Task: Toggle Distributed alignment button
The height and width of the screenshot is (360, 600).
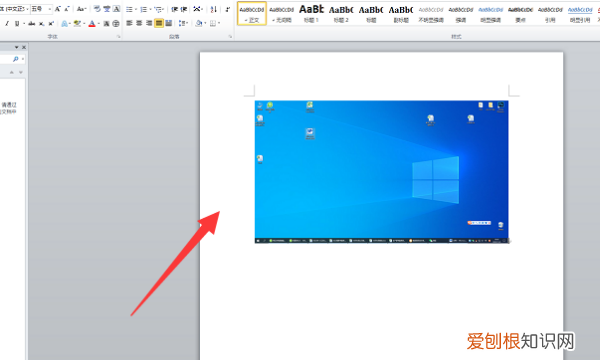Action: click(x=168, y=23)
